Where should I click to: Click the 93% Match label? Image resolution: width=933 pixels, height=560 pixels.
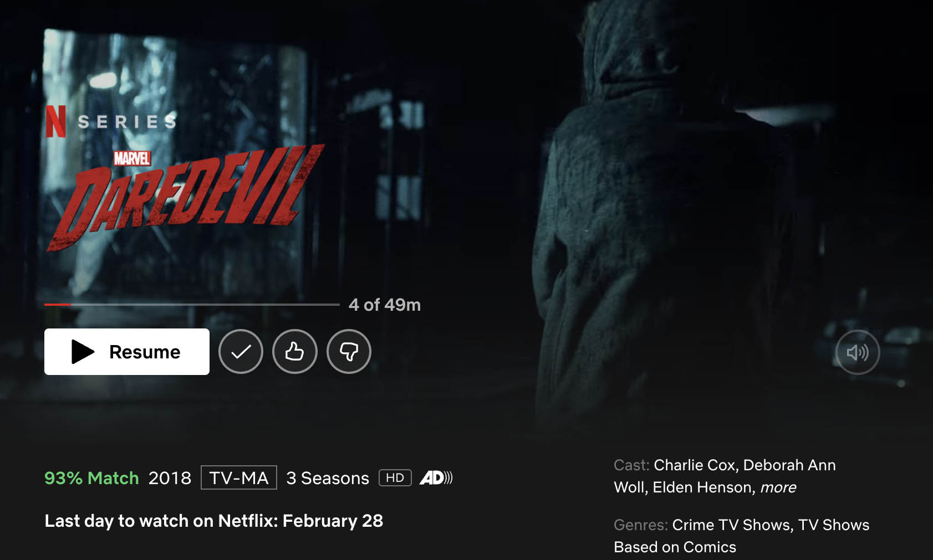click(x=91, y=478)
